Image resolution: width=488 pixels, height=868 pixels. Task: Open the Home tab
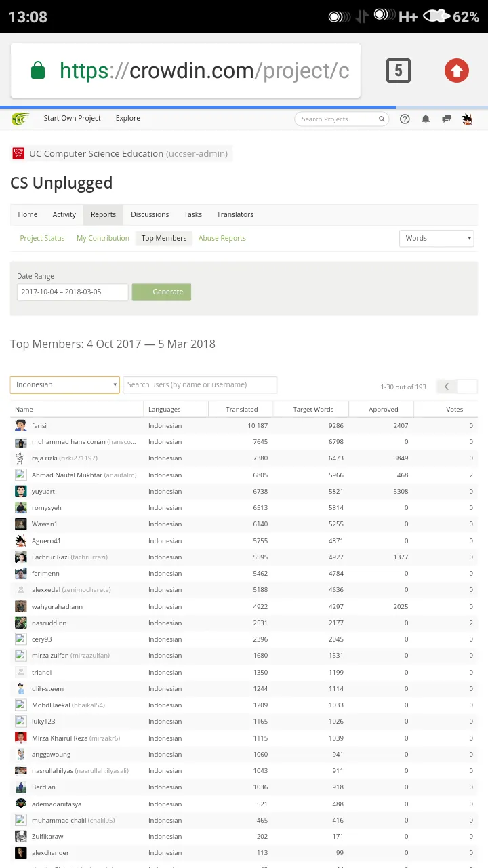[28, 214]
